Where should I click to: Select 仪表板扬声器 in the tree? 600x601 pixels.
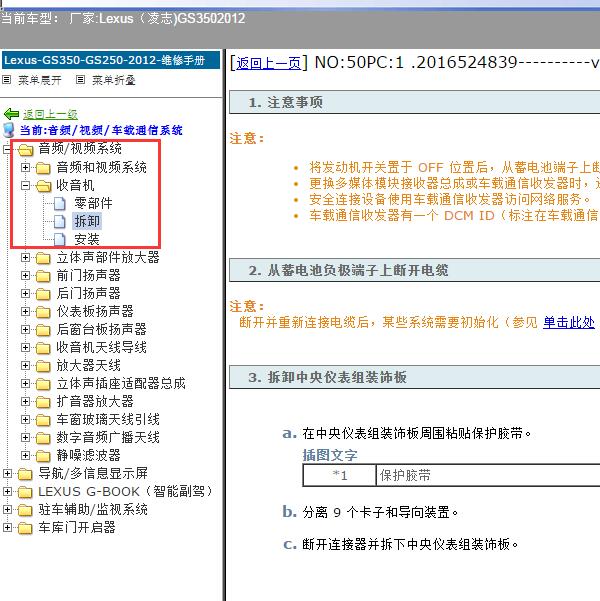click(95, 311)
